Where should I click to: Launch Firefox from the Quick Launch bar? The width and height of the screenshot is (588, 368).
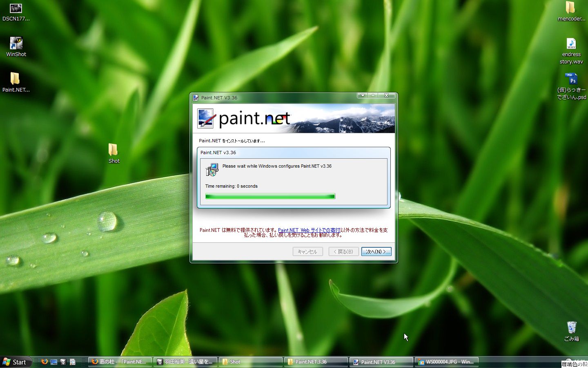pyautogui.click(x=45, y=361)
